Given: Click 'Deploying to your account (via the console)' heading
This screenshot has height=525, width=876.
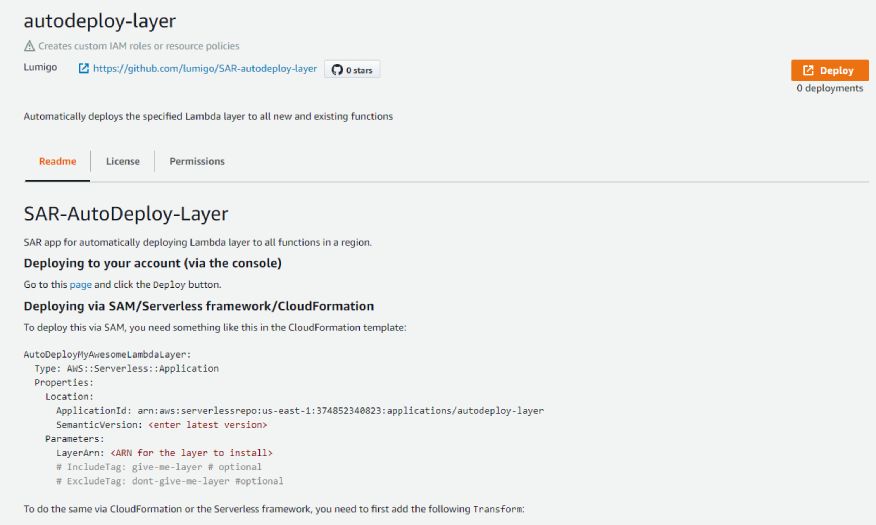Looking at the screenshot, I should click(153, 263).
